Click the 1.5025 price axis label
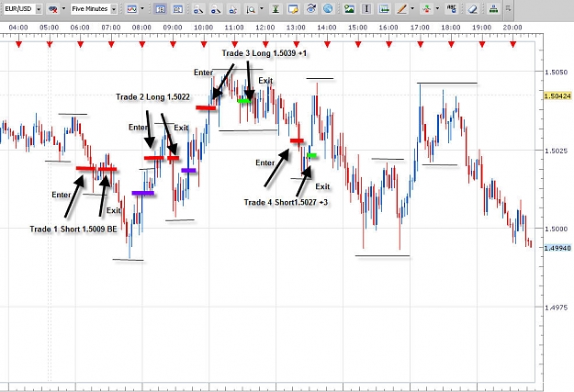 pyautogui.click(x=556, y=151)
